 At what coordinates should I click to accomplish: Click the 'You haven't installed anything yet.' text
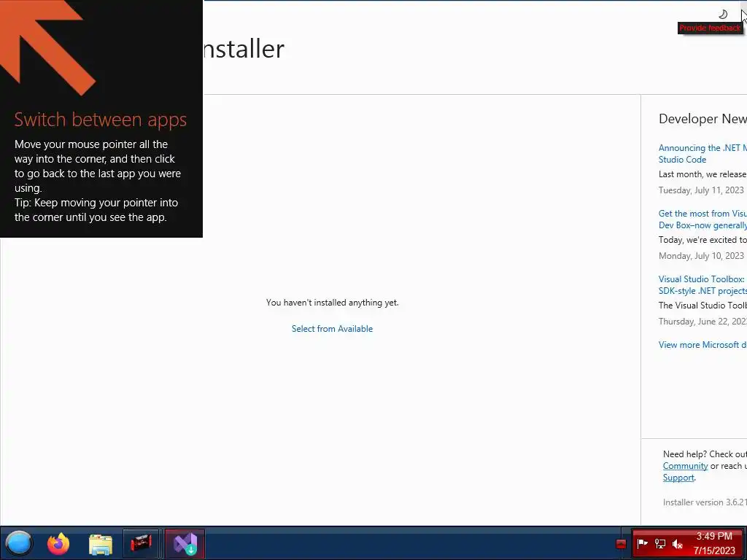tap(333, 303)
